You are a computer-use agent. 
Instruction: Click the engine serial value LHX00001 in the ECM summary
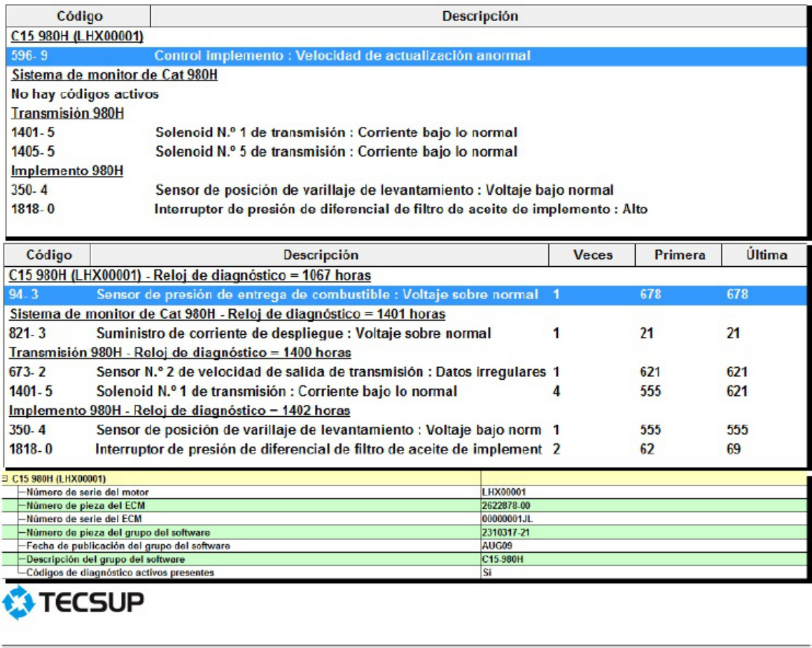click(503, 492)
